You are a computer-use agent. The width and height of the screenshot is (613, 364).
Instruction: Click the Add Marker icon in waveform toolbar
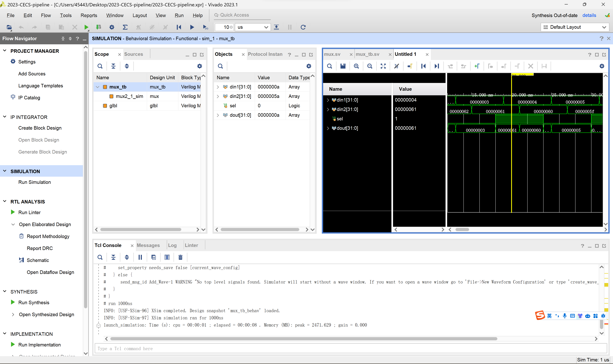[x=477, y=66]
